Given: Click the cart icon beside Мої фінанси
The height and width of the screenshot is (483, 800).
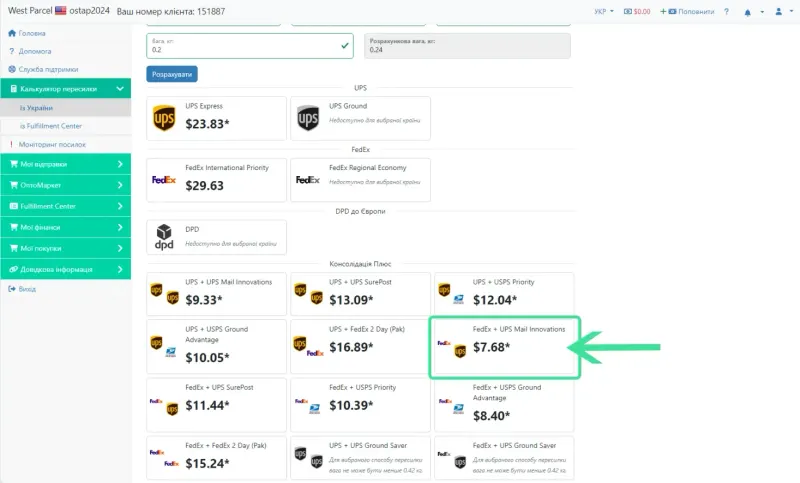Looking at the screenshot, I should coord(14,227).
